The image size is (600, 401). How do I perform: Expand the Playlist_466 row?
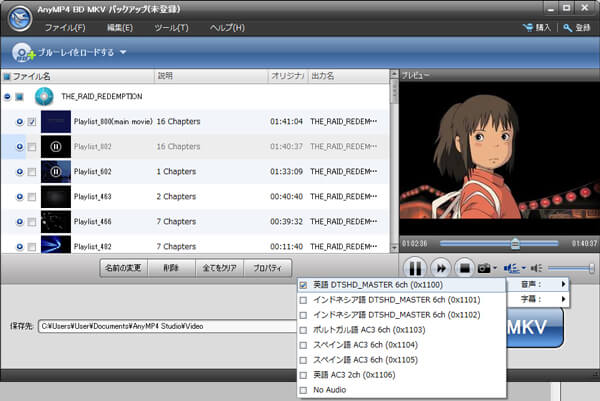(20, 222)
